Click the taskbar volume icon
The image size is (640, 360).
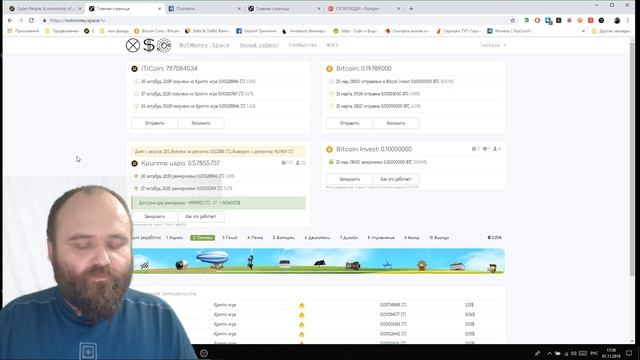(x=574, y=353)
